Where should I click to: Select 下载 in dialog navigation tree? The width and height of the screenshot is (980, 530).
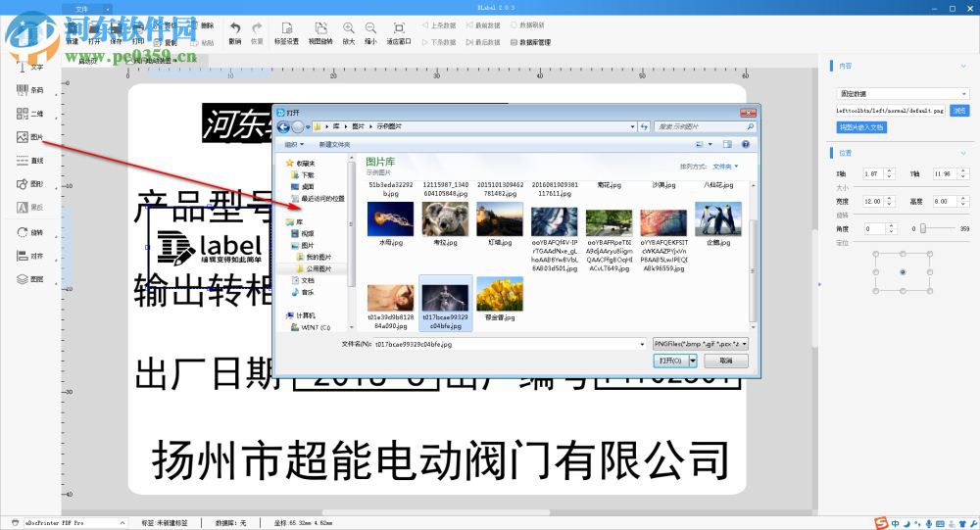click(303, 175)
